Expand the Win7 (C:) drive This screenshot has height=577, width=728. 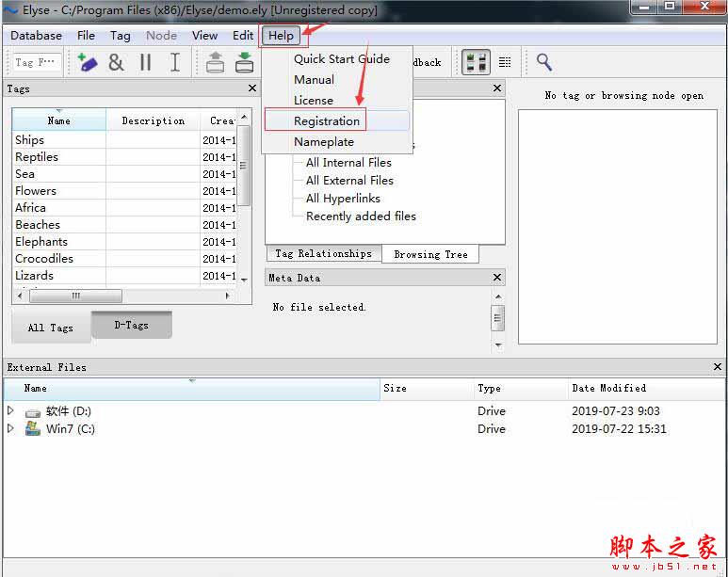click(x=11, y=429)
